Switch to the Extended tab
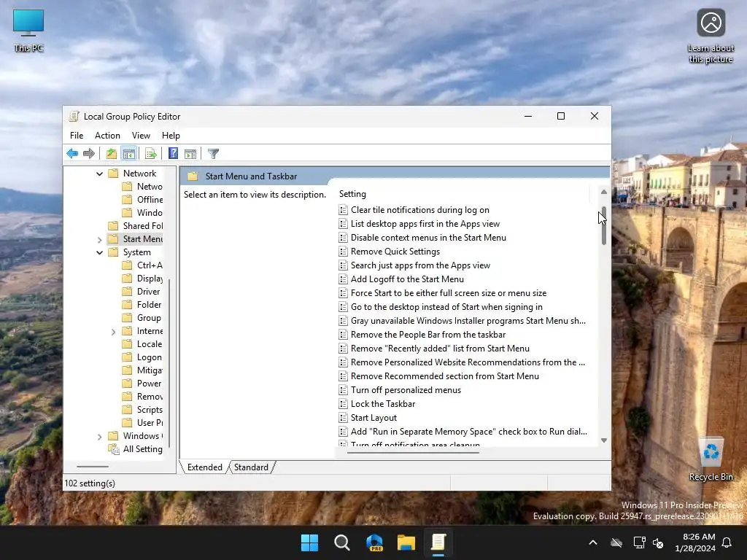This screenshot has height=560, width=747. (x=204, y=467)
